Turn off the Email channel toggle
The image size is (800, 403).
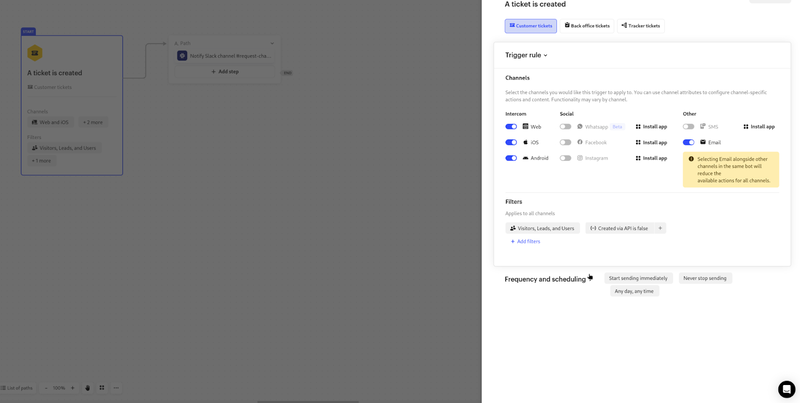pos(688,142)
